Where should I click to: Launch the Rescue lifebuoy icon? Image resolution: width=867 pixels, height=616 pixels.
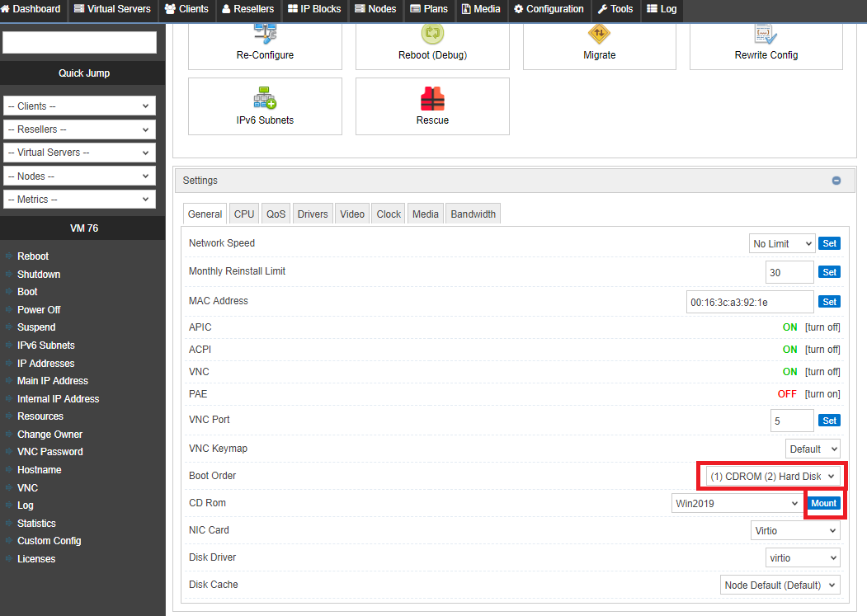point(432,98)
